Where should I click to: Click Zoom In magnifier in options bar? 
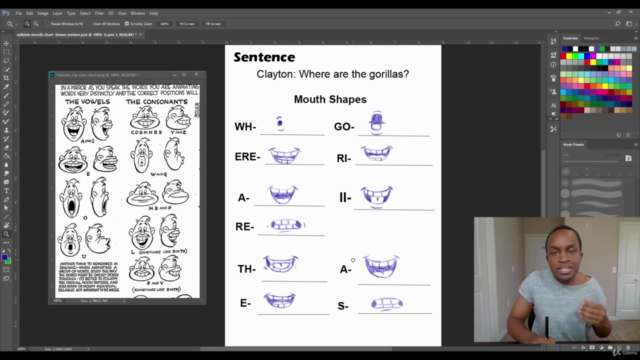point(27,24)
